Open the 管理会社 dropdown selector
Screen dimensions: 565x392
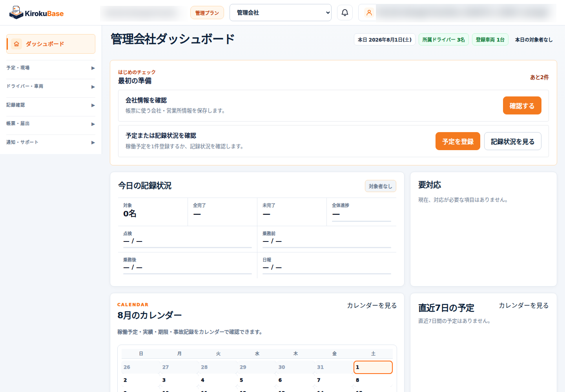tap(281, 13)
